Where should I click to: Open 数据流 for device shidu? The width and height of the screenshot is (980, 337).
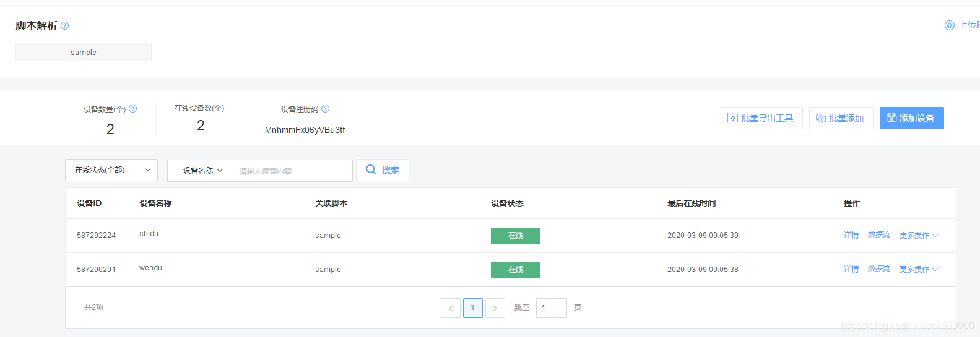879,235
